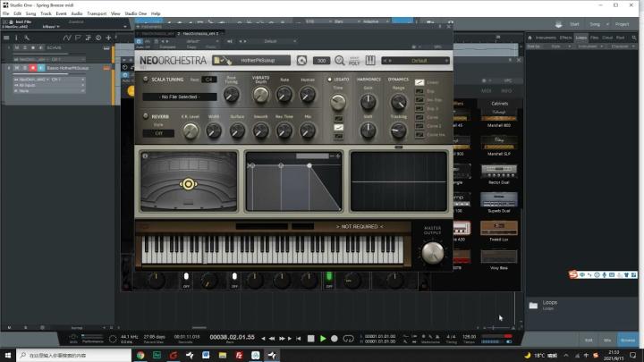Viewport: 644px width, 362px height.
Task: Open the Mix view button
Action: [607, 341]
